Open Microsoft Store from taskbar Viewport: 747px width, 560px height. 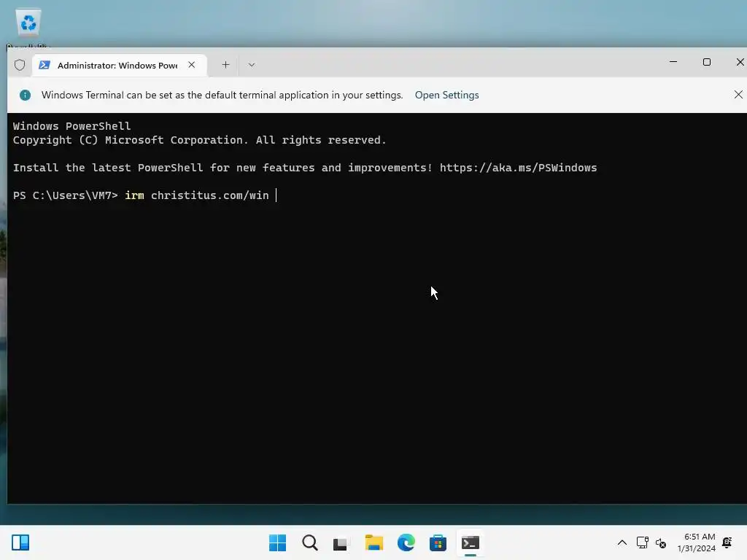pyautogui.click(x=438, y=542)
